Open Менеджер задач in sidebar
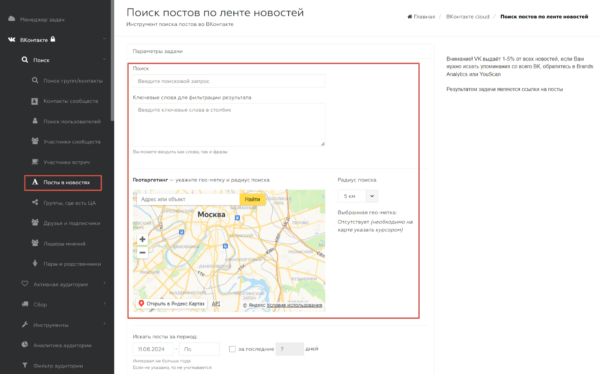Screen dimensions: 600x374 (42, 19)
